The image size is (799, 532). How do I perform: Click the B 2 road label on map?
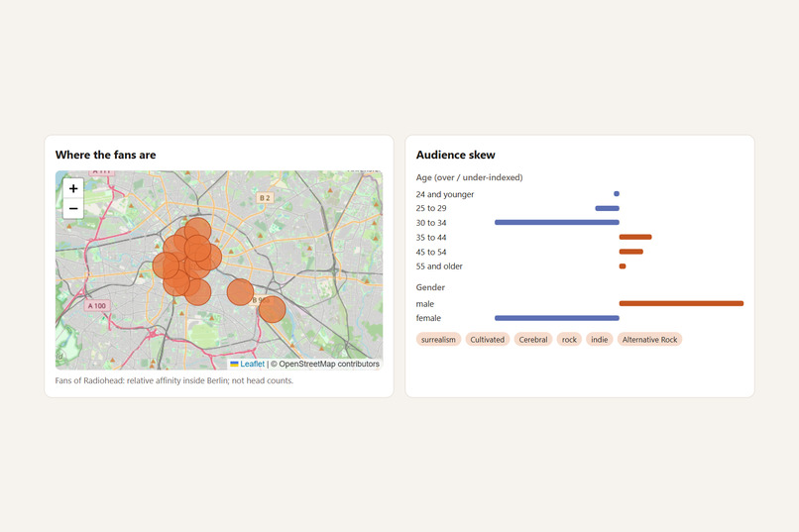(x=265, y=197)
